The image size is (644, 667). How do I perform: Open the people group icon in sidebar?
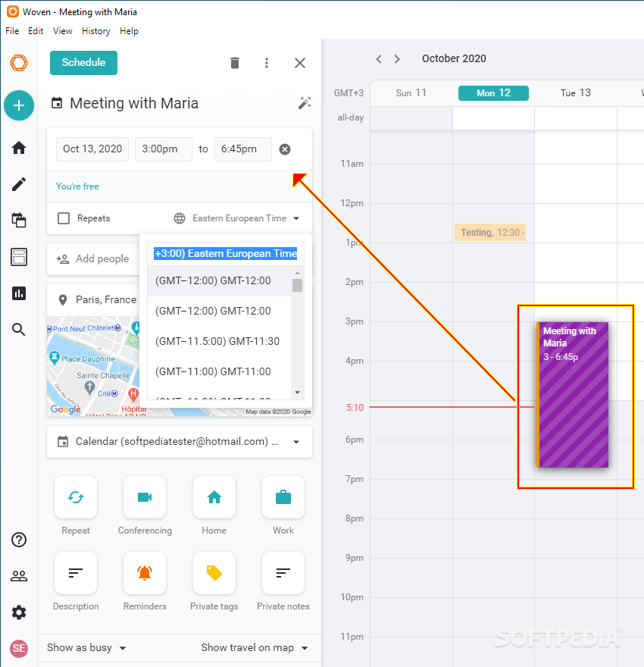click(x=19, y=576)
